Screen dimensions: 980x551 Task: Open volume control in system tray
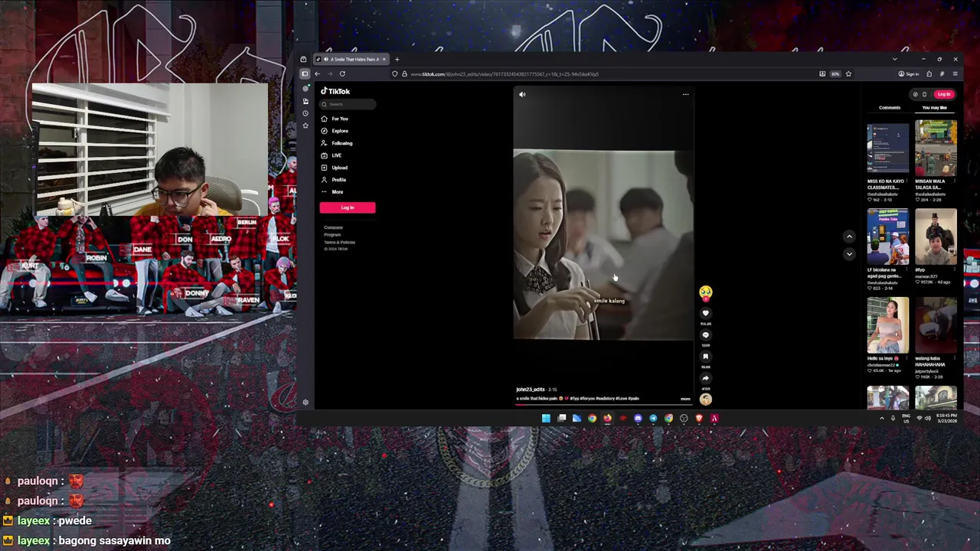[928, 419]
